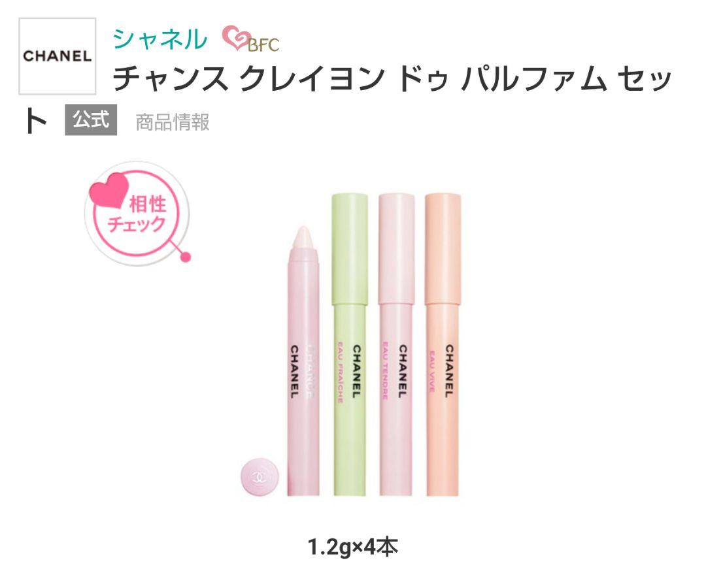Click the pink dot on the 相性チェック pointer
The height and width of the screenshot is (588, 706).
pos(185,257)
